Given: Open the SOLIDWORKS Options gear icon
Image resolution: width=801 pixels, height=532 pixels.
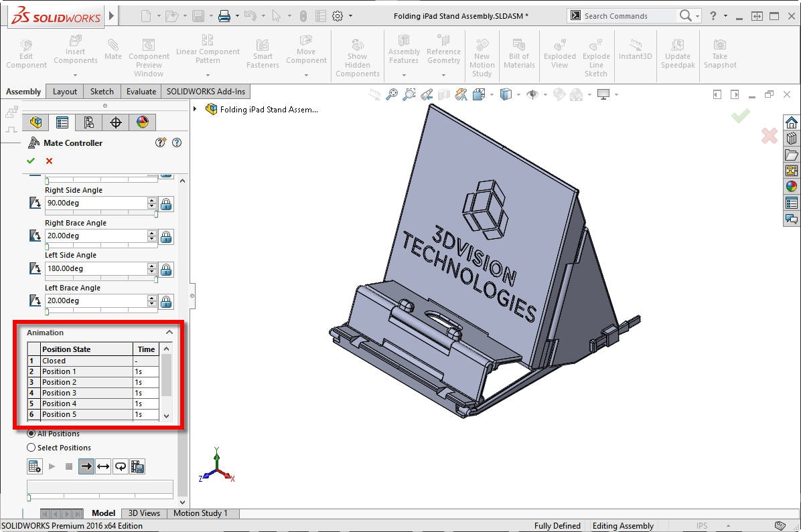Looking at the screenshot, I should (338, 15).
